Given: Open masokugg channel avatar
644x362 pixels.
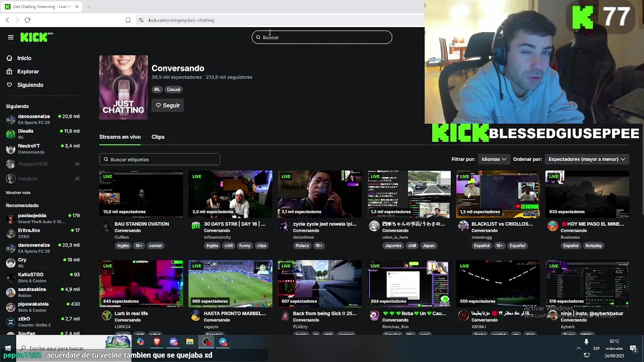Looking at the screenshot, I should click(463, 226).
